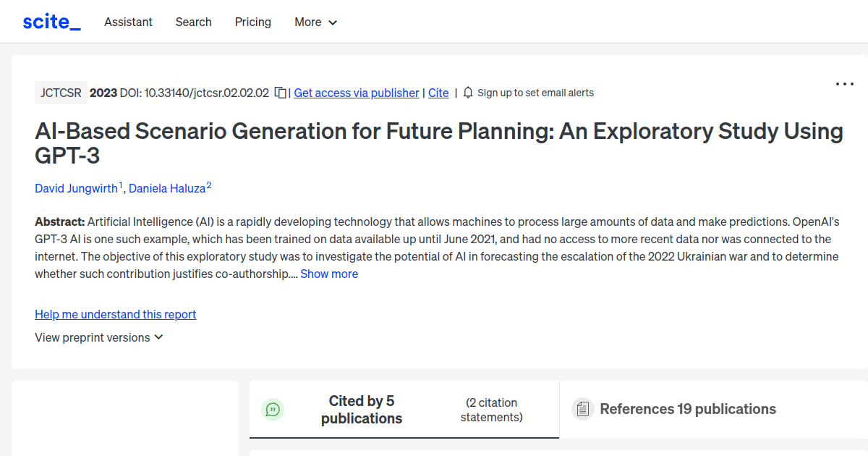Viewport: 868px width, 456px height.
Task: Open Help me understand this report
Action: (115, 314)
